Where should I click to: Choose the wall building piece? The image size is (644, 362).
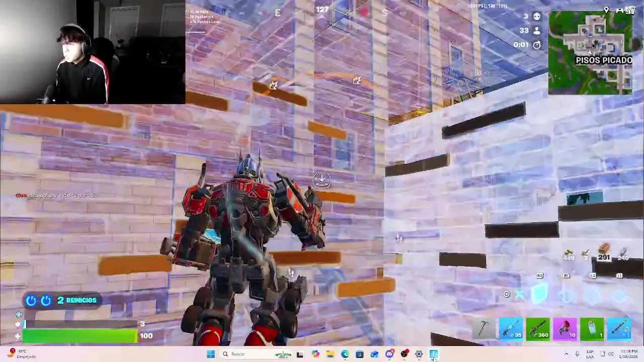(x=539, y=293)
